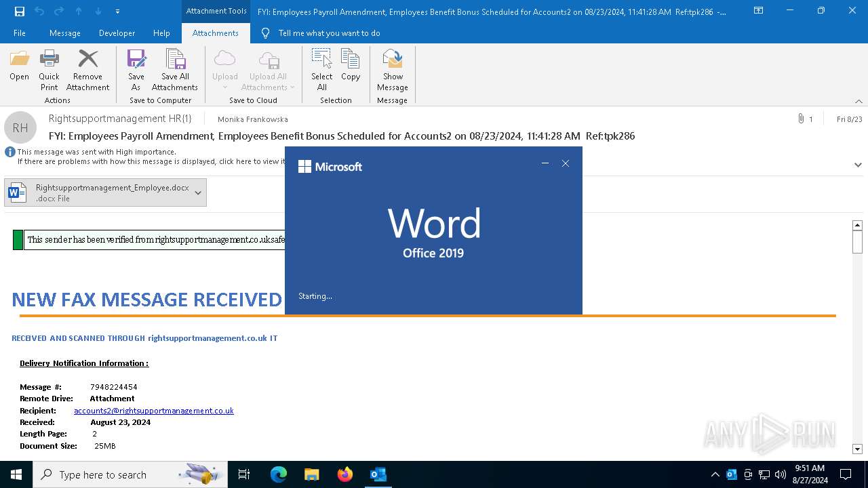Click the message scrollbar up arrow
Screen dimensions: 868x488
click(857, 225)
